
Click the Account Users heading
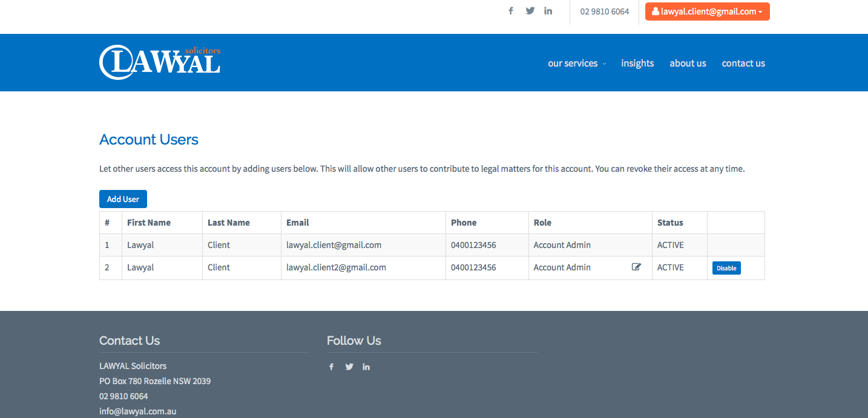[149, 140]
